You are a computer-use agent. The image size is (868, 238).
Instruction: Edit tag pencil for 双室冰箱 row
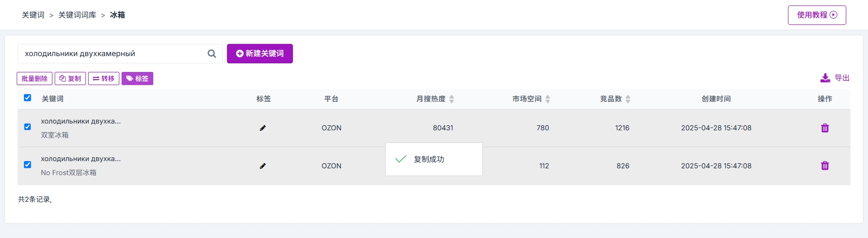(263, 128)
